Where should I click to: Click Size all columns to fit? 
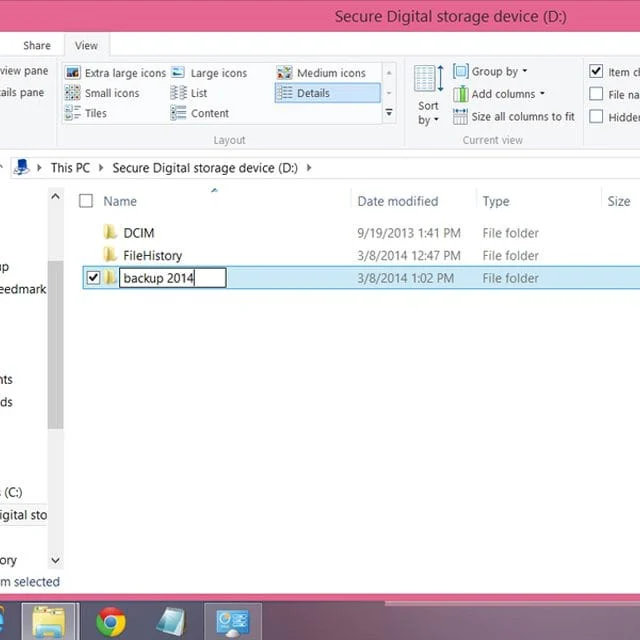(x=514, y=117)
